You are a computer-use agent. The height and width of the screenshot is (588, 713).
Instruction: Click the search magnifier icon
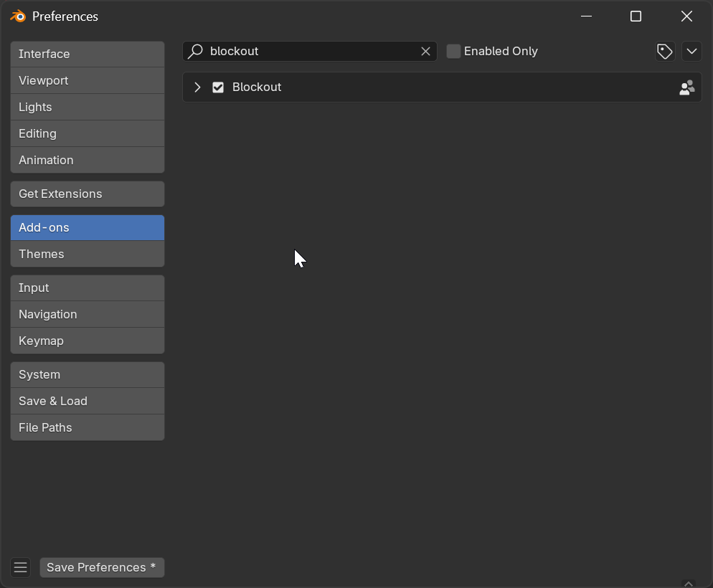coord(195,52)
